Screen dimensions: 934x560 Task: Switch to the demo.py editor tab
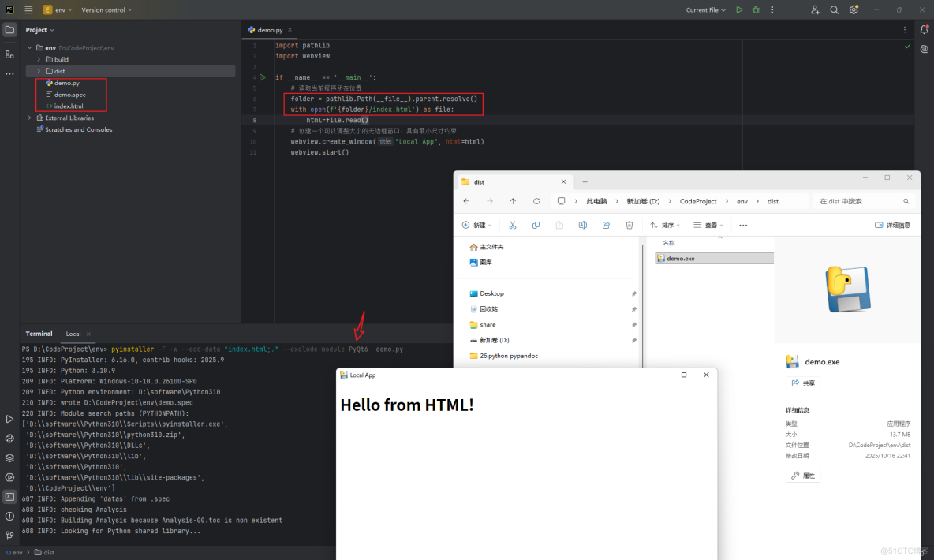269,28
